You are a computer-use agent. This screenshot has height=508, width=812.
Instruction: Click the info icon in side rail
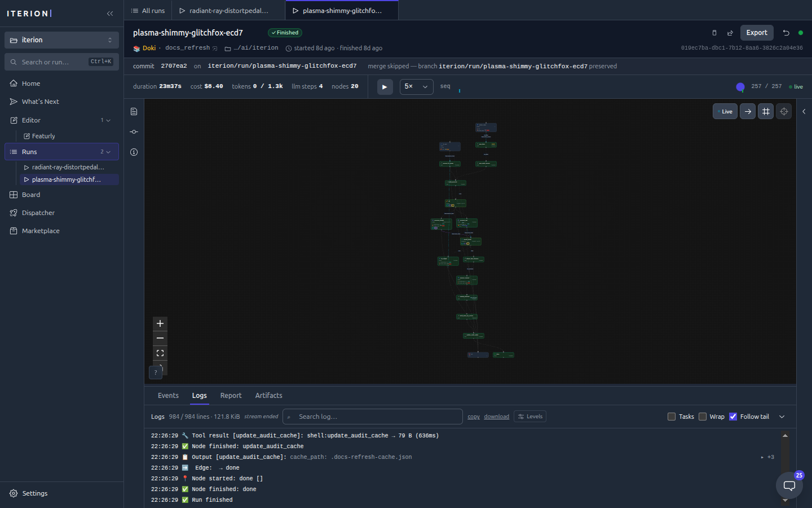point(134,152)
